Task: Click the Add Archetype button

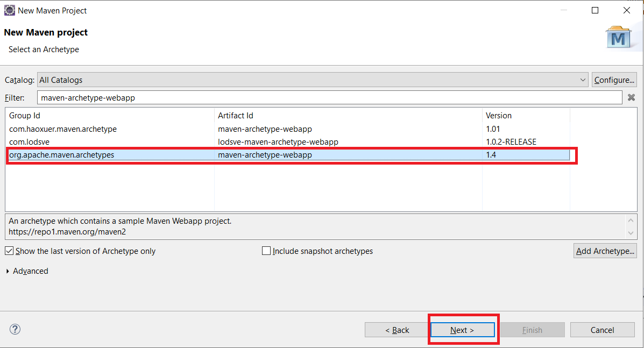Action: click(605, 251)
